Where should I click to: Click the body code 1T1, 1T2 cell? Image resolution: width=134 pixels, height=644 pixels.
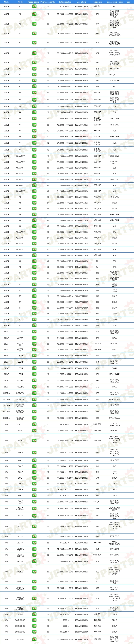[97, 639]
